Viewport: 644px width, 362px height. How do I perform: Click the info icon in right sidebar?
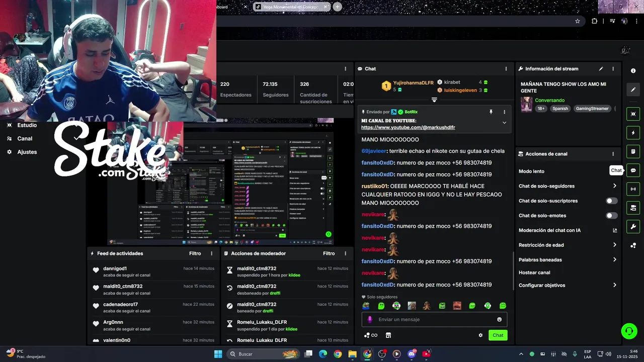tap(633, 71)
